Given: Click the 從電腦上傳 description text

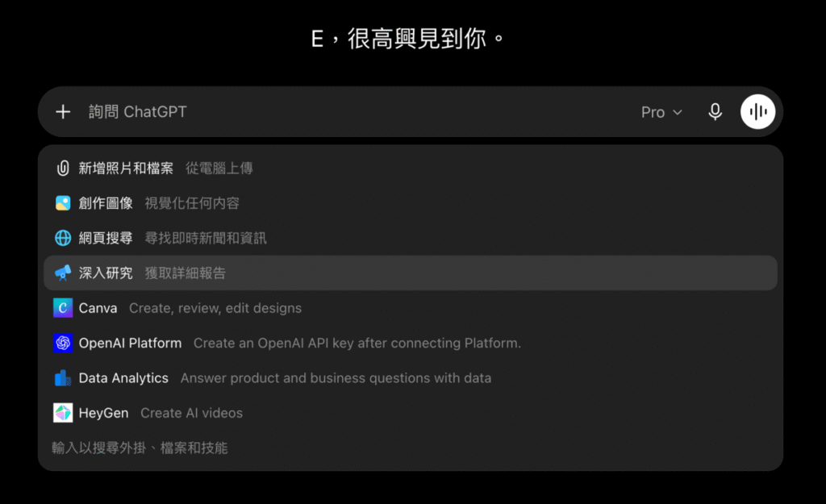Looking at the screenshot, I should (219, 168).
